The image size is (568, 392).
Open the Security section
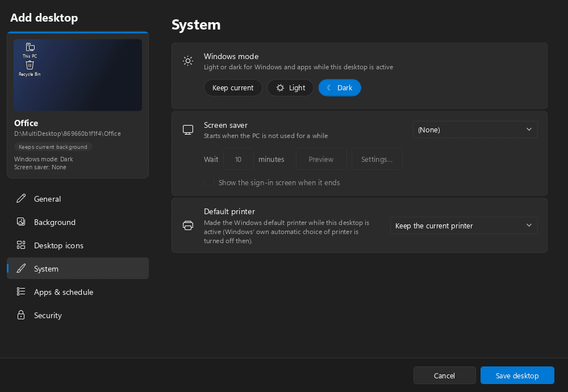(78, 315)
